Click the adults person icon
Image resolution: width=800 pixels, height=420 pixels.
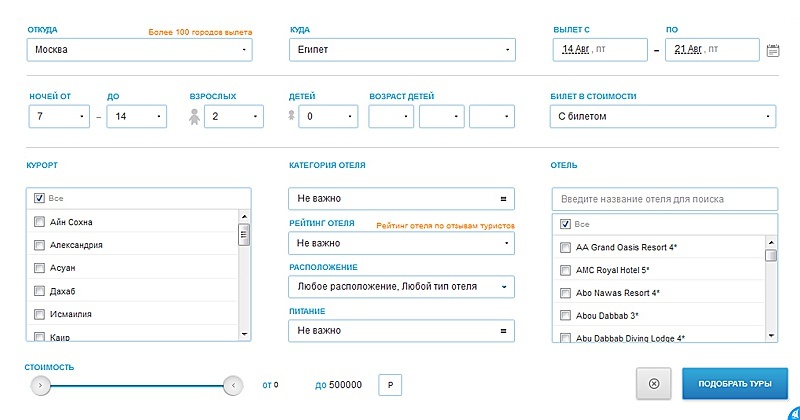tap(194, 116)
